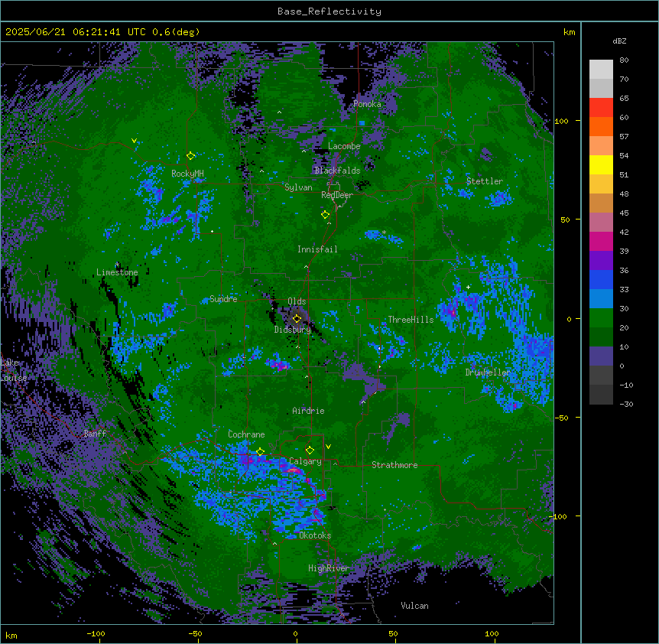
Task: Click the Base_Reflectivity title
Action: click(329, 11)
